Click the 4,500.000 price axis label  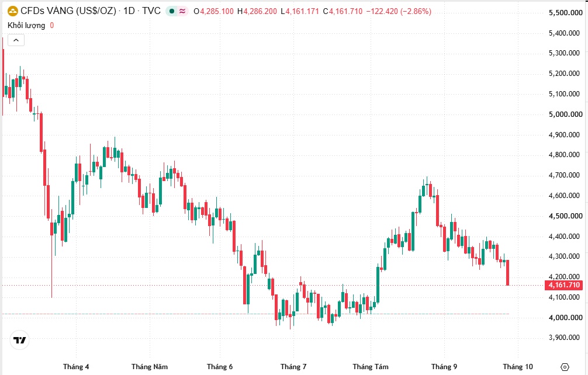(x=566, y=216)
